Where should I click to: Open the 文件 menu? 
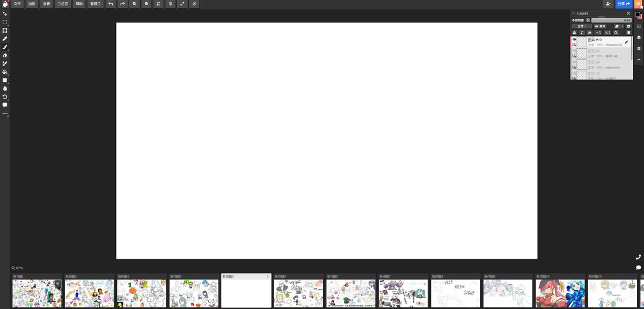[x=18, y=4]
